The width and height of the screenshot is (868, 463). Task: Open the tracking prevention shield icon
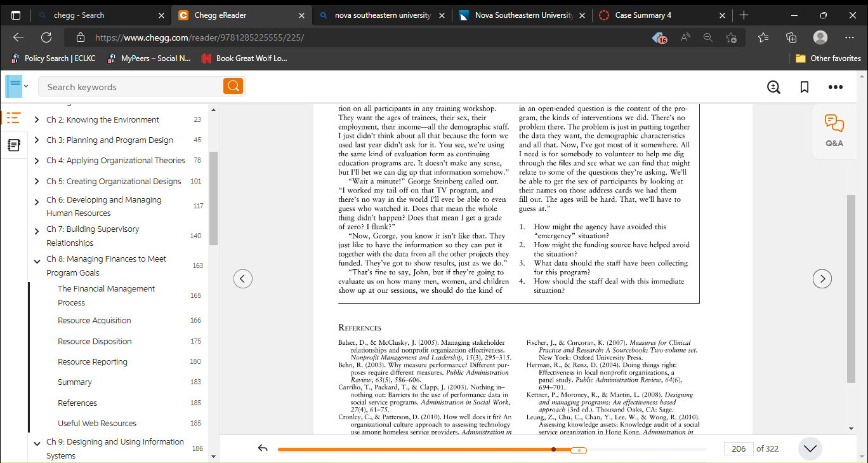660,37
